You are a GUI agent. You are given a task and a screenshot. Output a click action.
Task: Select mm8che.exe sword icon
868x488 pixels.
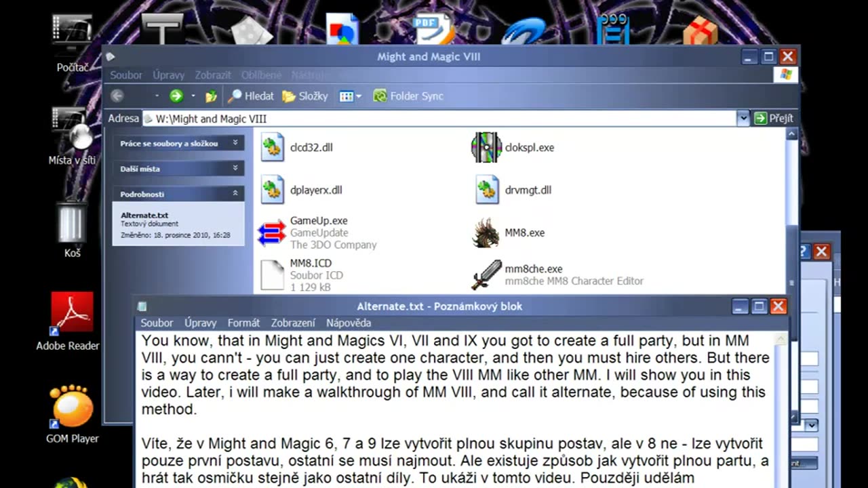486,275
